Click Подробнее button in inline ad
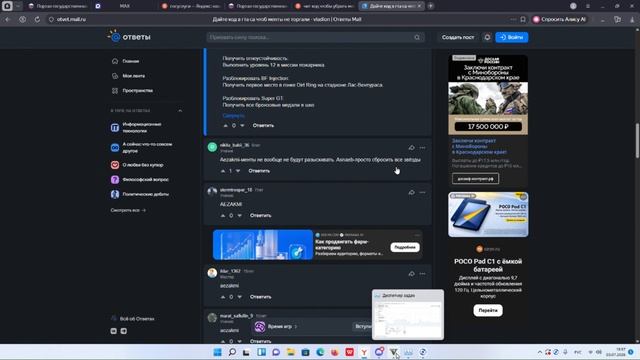Image resolution: width=640 pixels, height=360 pixels. pyautogui.click(x=404, y=247)
